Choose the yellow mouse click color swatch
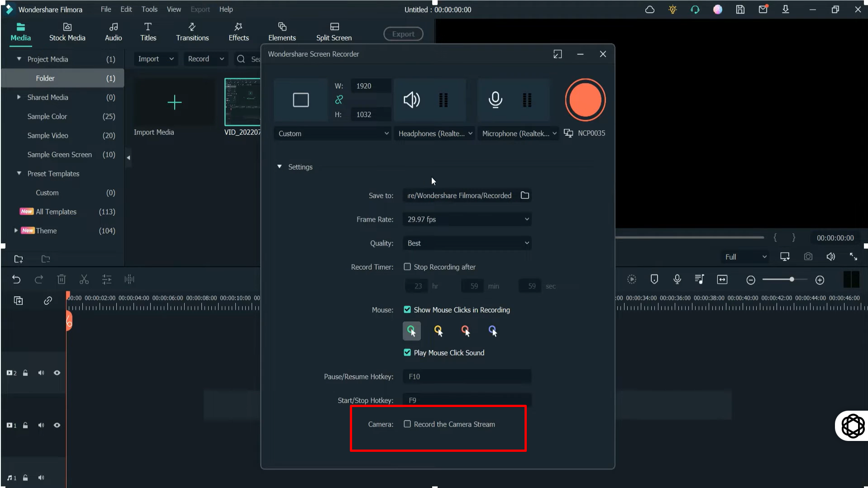Image resolution: width=868 pixels, height=488 pixels. [x=439, y=331]
